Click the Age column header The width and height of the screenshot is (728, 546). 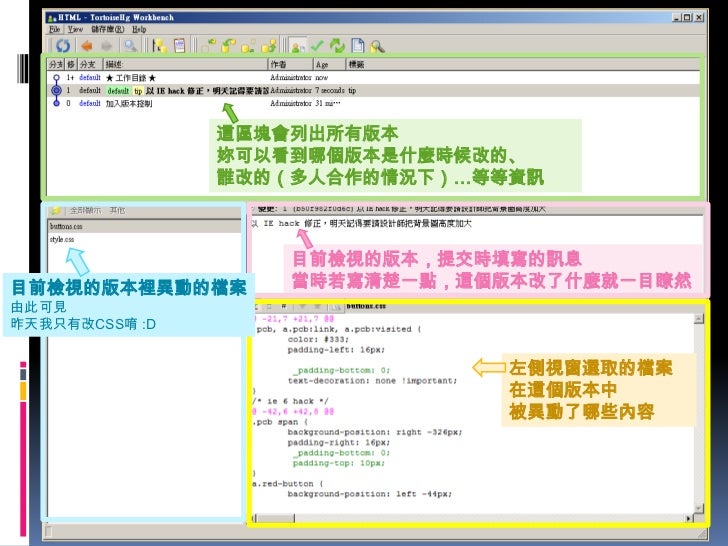[x=323, y=64]
